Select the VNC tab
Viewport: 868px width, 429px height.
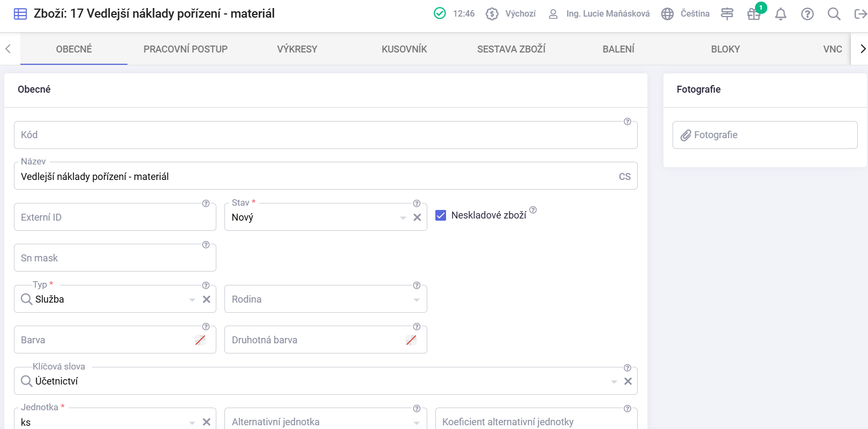point(832,49)
